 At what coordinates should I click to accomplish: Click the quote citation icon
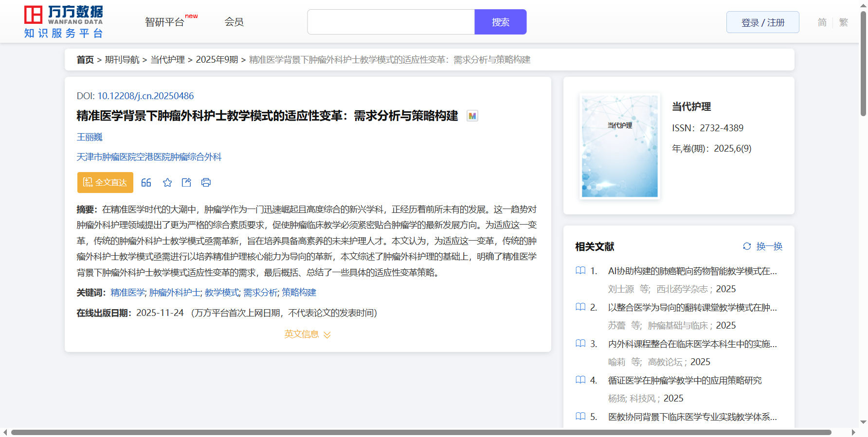point(146,182)
